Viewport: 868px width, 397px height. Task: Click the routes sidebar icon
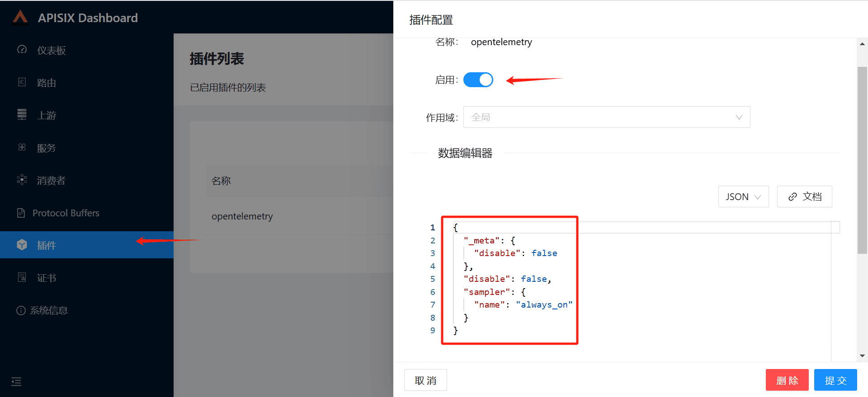click(22, 82)
